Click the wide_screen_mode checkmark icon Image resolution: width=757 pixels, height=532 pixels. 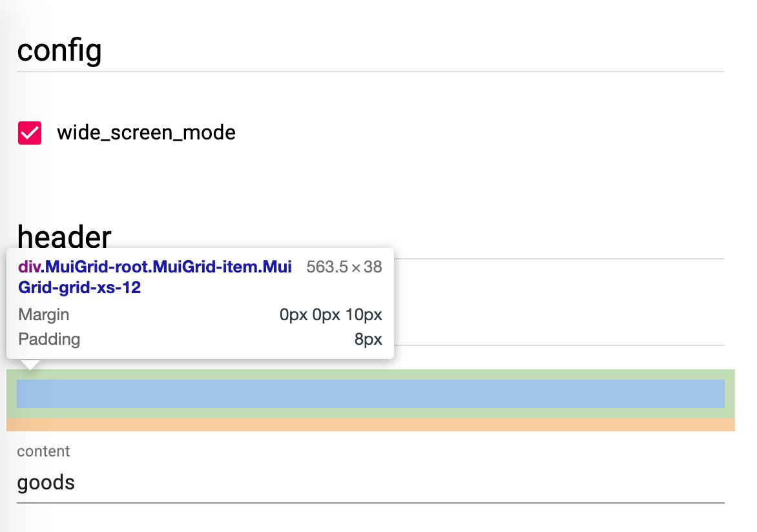29,132
